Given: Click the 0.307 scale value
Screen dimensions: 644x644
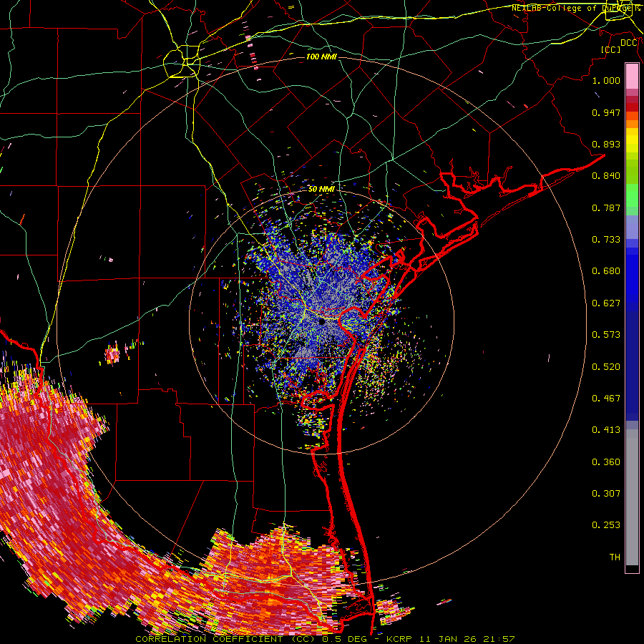Looking at the screenshot, I should (x=606, y=494).
